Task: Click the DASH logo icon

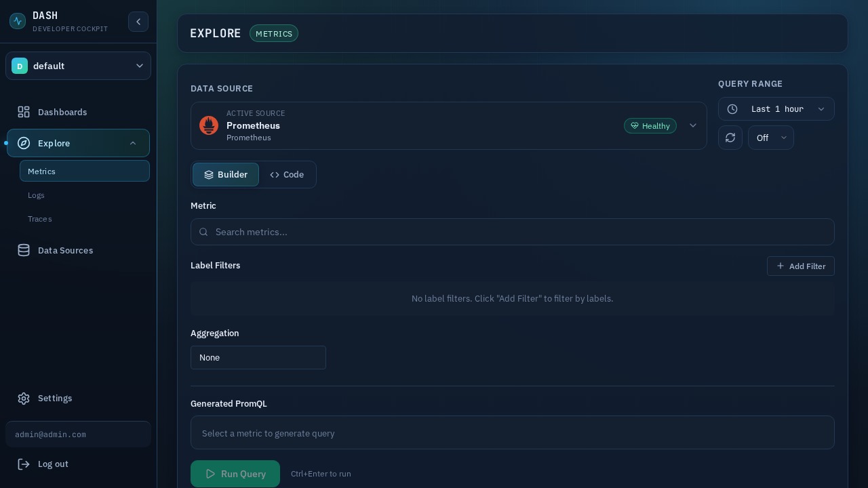Action: pos(18,21)
